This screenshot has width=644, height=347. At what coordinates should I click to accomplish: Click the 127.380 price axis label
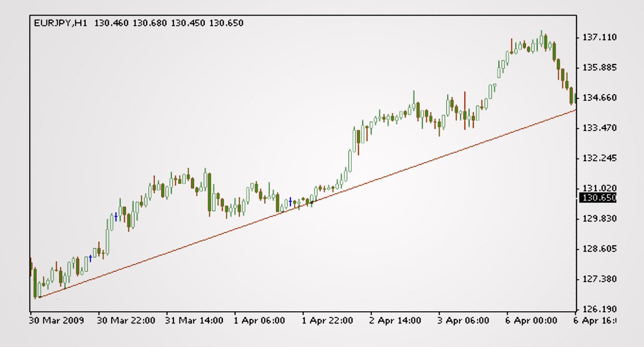[599, 279]
